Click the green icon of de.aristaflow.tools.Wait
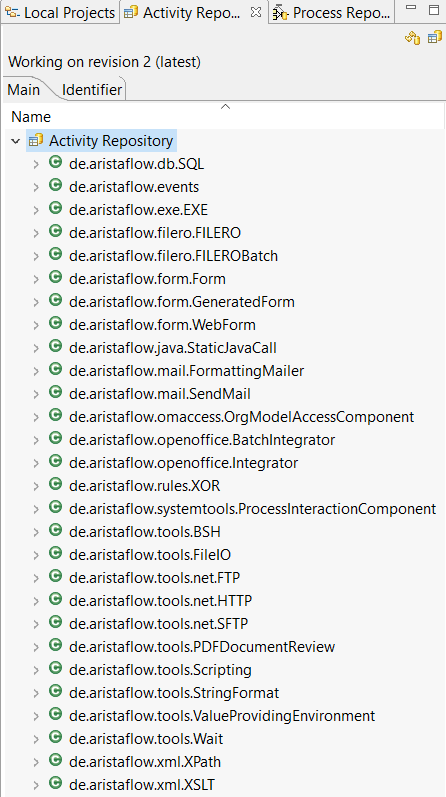446x797 pixels. click(55, 738)
